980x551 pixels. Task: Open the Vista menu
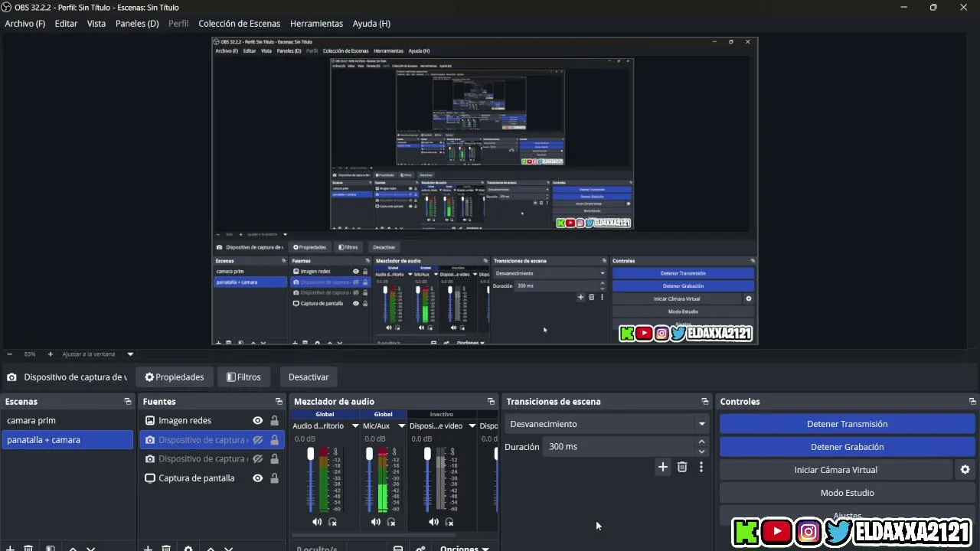(x=96, y=24)
